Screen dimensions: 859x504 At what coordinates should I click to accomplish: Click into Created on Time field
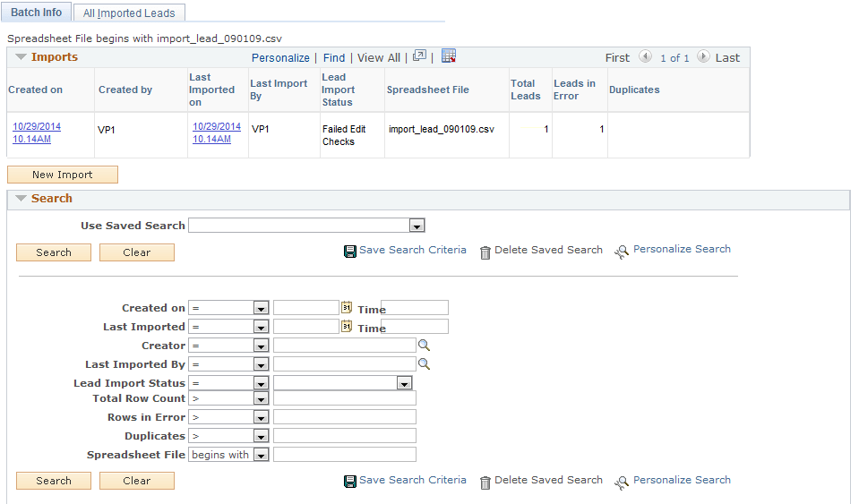tap(415, 308)
